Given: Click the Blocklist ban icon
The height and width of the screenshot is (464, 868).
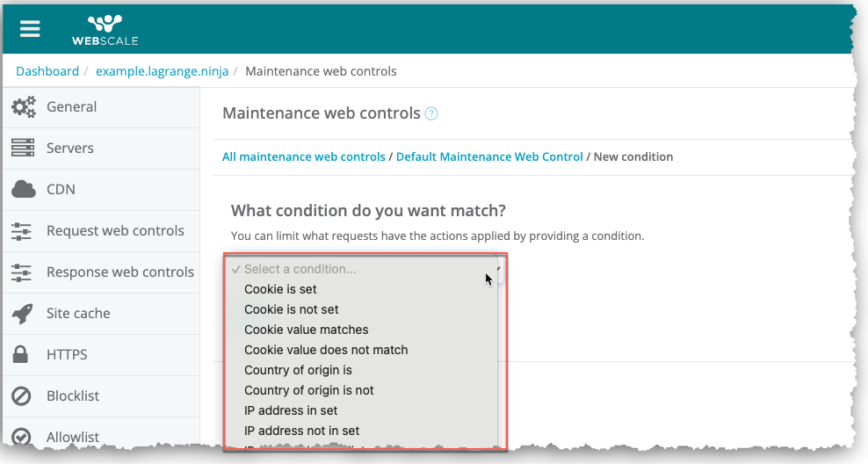Looking at the screenshot, I should tap(23, 396).
